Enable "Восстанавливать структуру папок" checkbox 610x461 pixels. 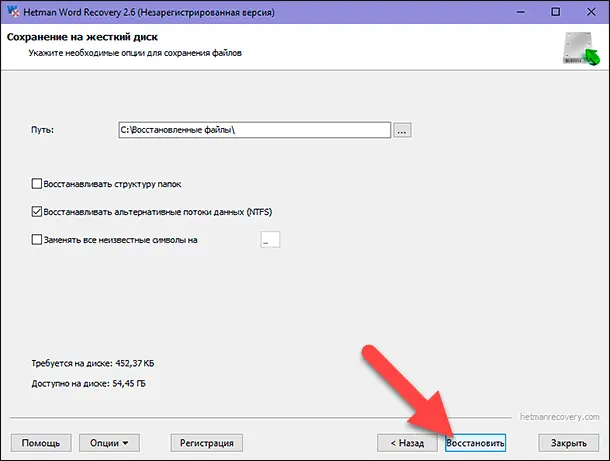click(x=38, y=185)
